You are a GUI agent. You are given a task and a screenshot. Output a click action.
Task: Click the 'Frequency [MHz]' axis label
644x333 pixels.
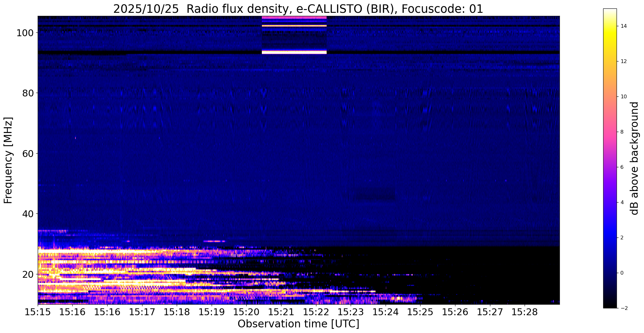tap(8, 160)
